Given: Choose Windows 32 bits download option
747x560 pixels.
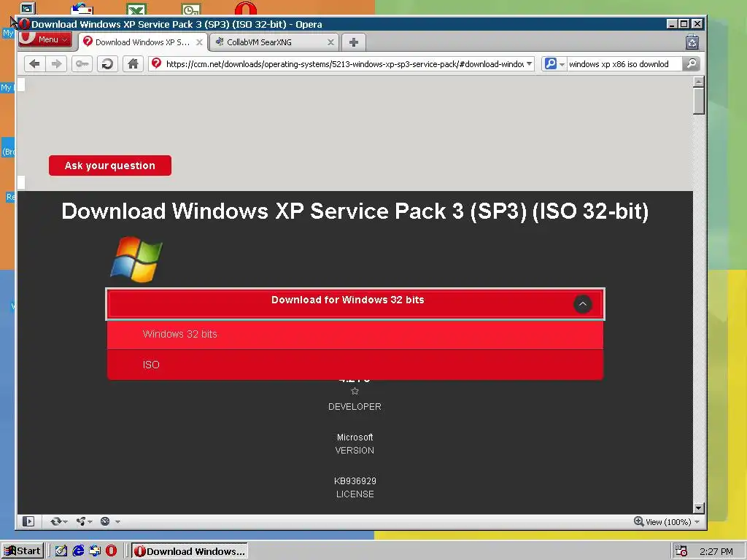Looking at the screenshot, I should [x=355, y=334].
